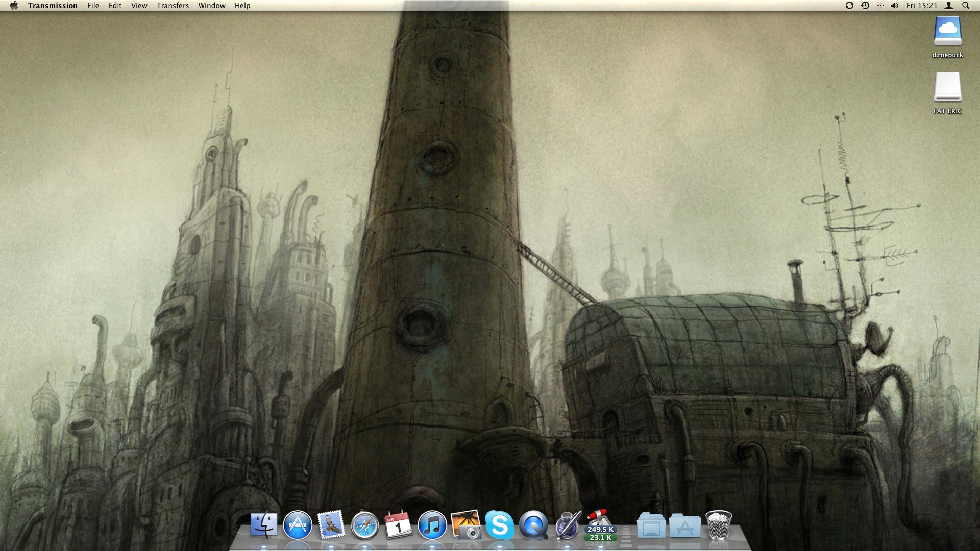This screenshot has height=551, width=980.
Task: Open the Apple menu
Action: (x=14, y=6)
